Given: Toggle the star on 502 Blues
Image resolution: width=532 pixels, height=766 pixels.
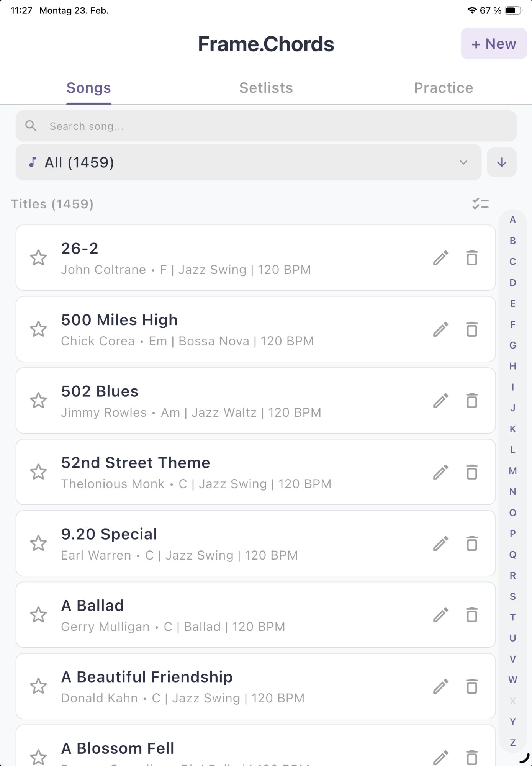Looking at the screenshot, I should click(x=39, y=400).
